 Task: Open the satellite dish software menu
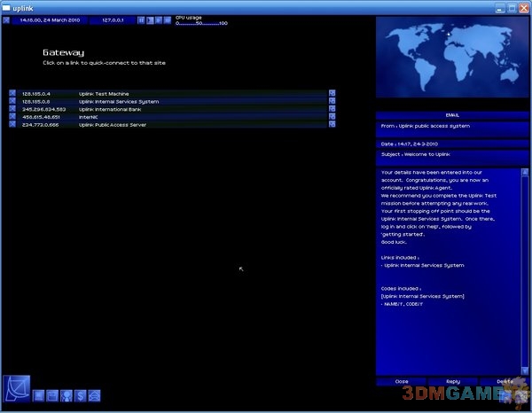pos(18,390)
